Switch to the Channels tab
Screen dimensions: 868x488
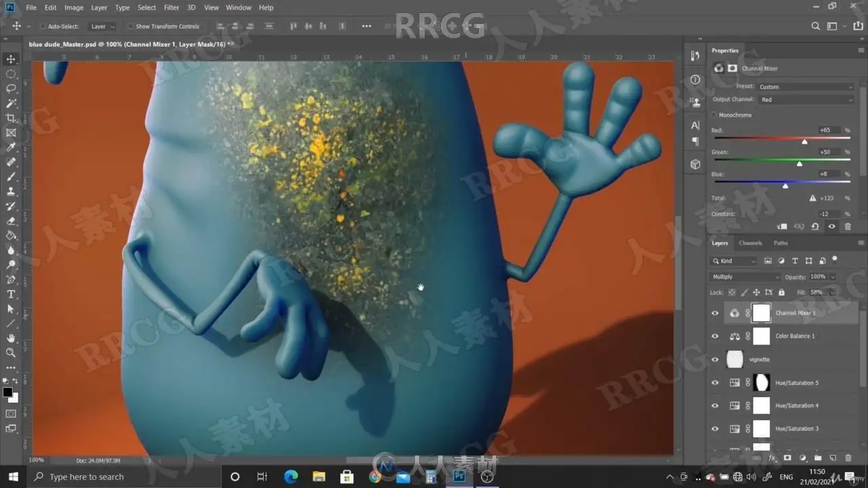[x=750, y=243]
